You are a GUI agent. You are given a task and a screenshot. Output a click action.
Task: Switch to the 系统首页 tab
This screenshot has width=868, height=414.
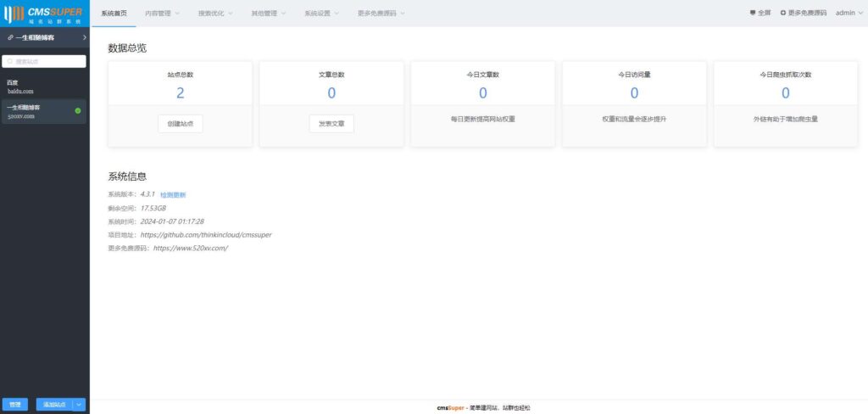(114, 14)
